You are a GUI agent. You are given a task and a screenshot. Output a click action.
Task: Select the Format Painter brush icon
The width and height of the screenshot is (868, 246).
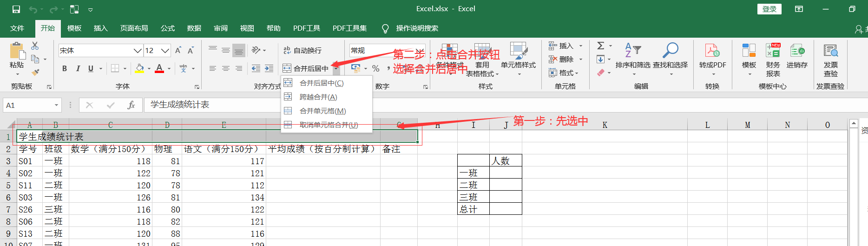click(x=35, y=73)
